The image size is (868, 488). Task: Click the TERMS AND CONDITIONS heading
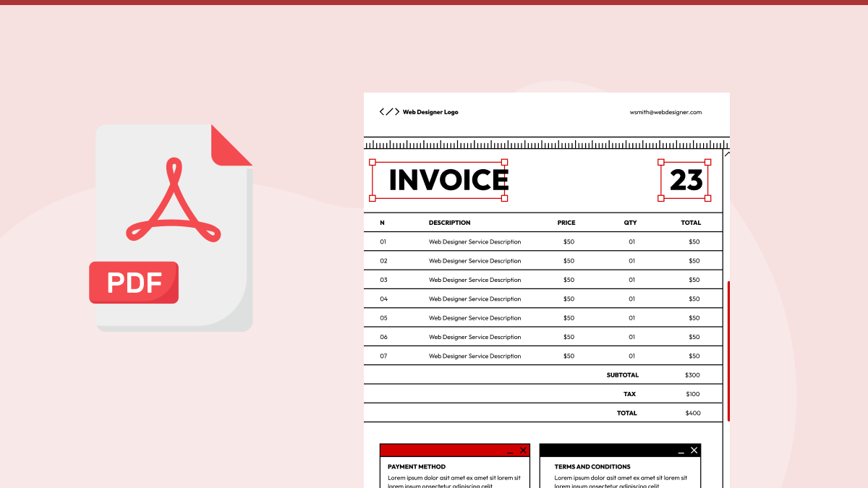pyautogui.click(x=592, y=467)
